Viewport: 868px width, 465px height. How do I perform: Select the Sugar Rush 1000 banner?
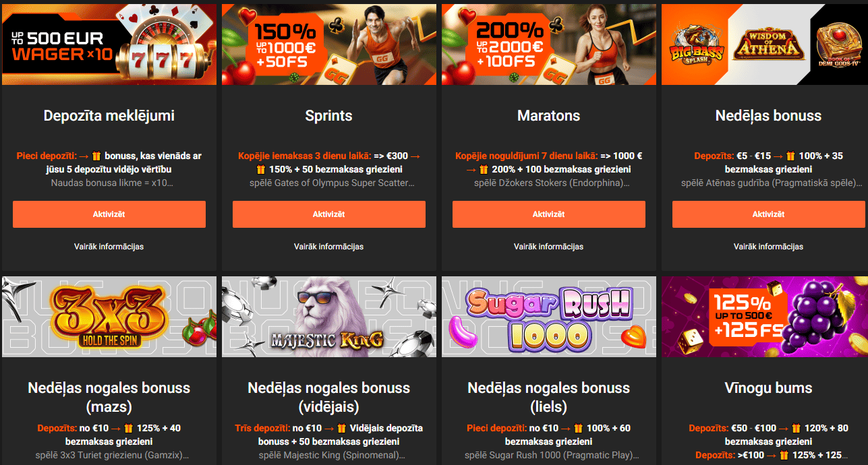[549, 317]
